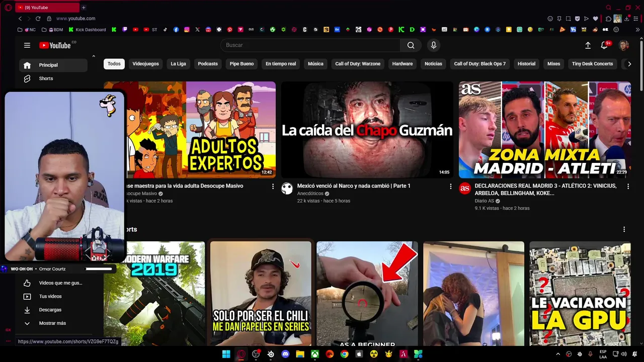Viewport: 644px width, 362px height.
Task: Collapse the sidebar section with the up chevron
Action: [x=94, y=56]
